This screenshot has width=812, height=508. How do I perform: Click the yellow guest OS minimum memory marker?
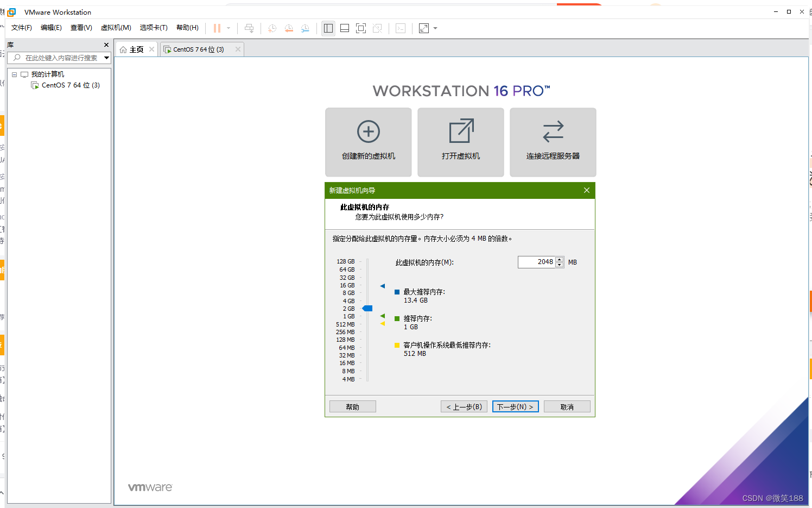click(x=383, y=324)
